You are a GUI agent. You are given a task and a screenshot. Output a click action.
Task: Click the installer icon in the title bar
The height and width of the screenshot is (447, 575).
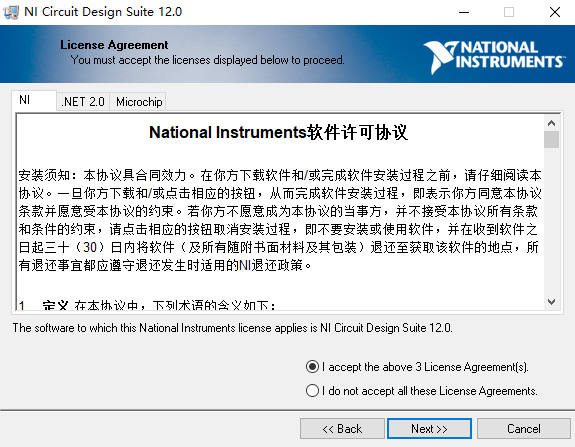click(x=11, y=12)
